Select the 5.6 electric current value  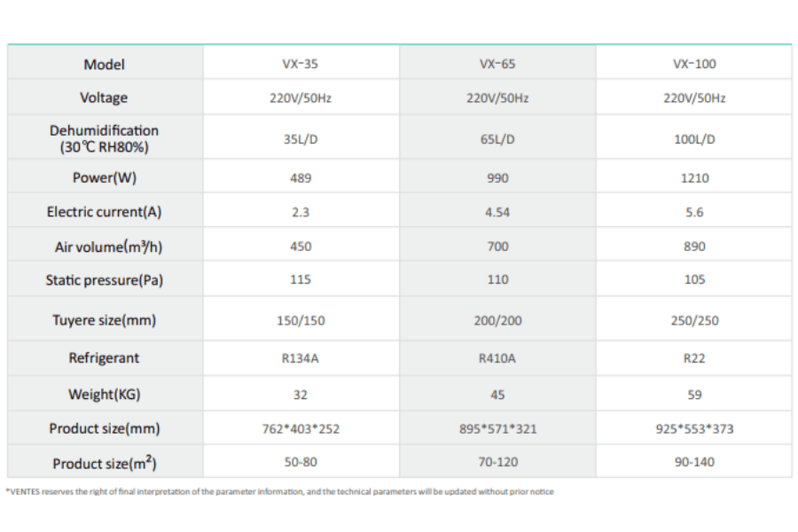point(694,213)
